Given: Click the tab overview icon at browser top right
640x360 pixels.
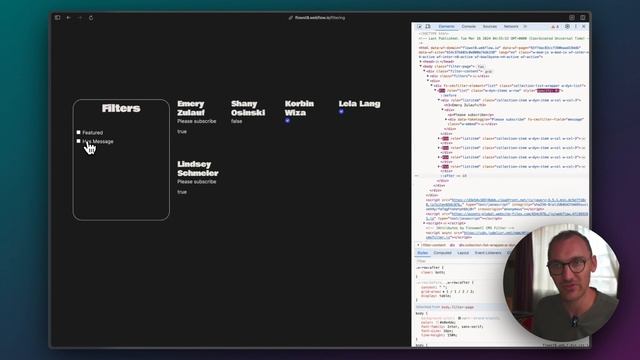Looking at the screenshot, I should pos(583,18).
